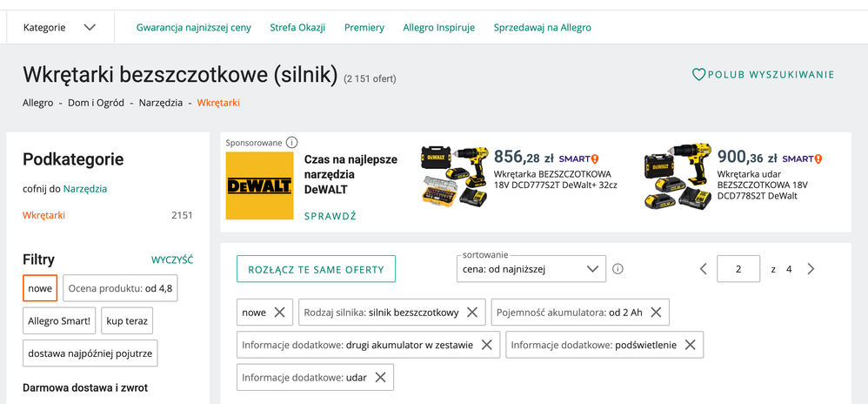Click ROZŁĄCZ TE SAME OFERTY button

coord(316,270)
